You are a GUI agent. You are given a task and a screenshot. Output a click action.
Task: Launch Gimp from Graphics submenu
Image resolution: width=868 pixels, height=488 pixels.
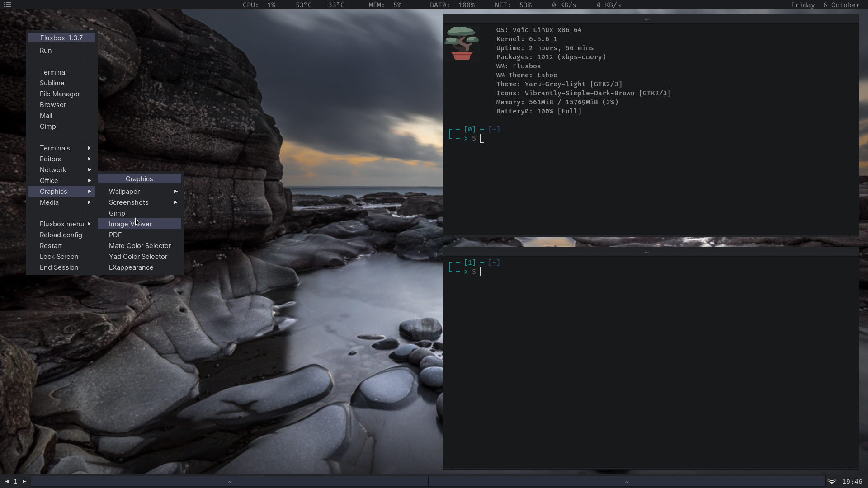139,213
